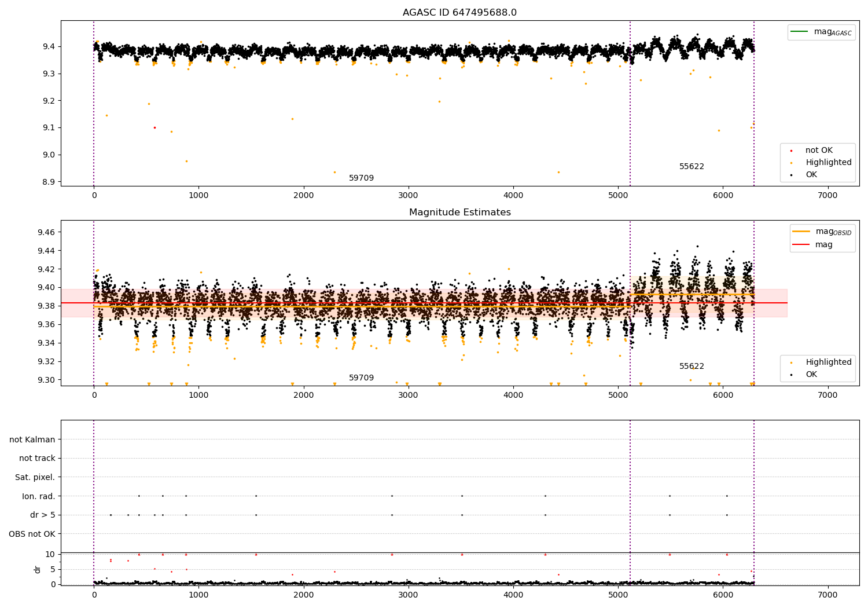Click the green line swatch beside mag AGASC

(x=800, y=32)
